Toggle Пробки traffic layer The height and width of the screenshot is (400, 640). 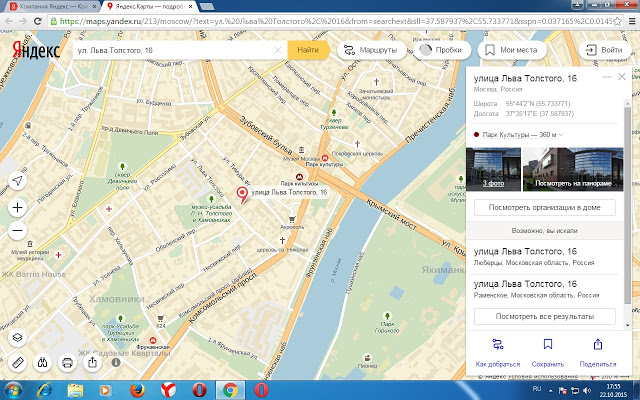pos(442,50)
